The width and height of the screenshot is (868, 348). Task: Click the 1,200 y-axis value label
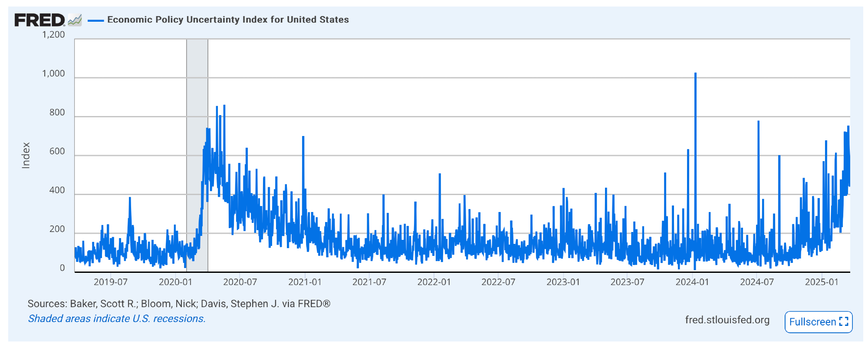[53, 35]
